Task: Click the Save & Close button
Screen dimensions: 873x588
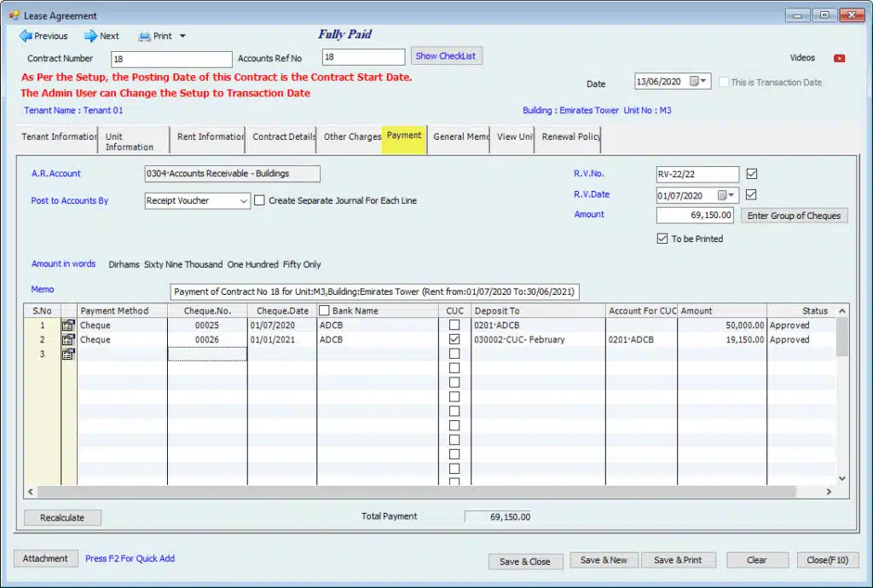Action: coord(525,562)
